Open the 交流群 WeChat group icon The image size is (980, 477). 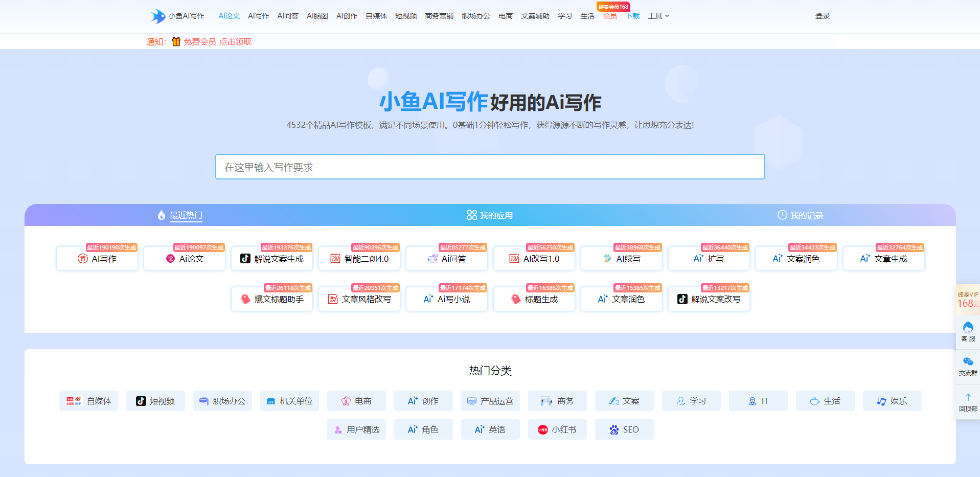(968, 366)
